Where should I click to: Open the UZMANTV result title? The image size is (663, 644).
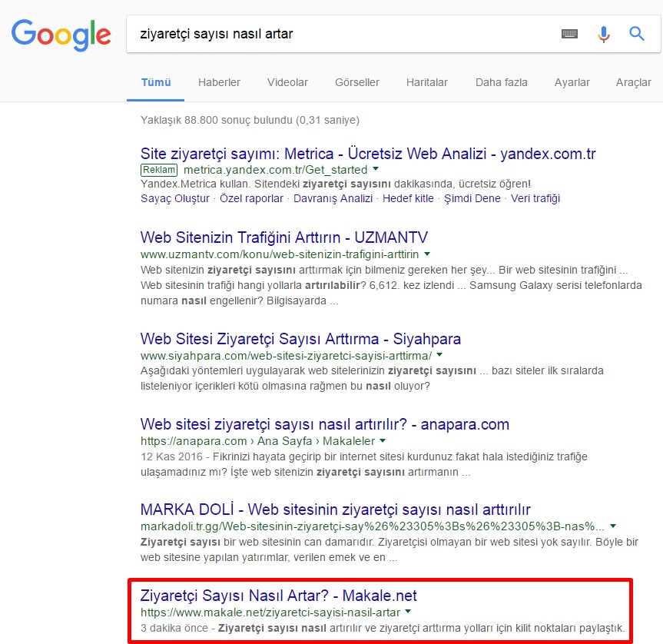pos(284,237)
